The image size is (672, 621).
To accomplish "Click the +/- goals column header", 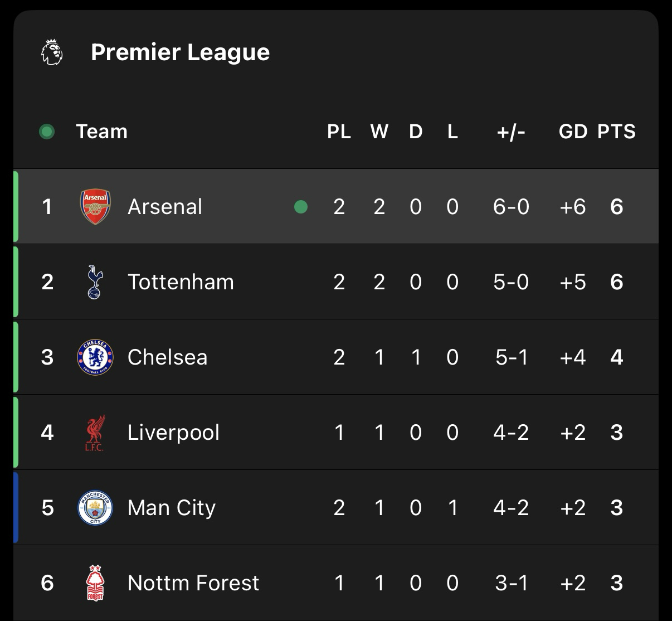I will click(x=511, y=132).
